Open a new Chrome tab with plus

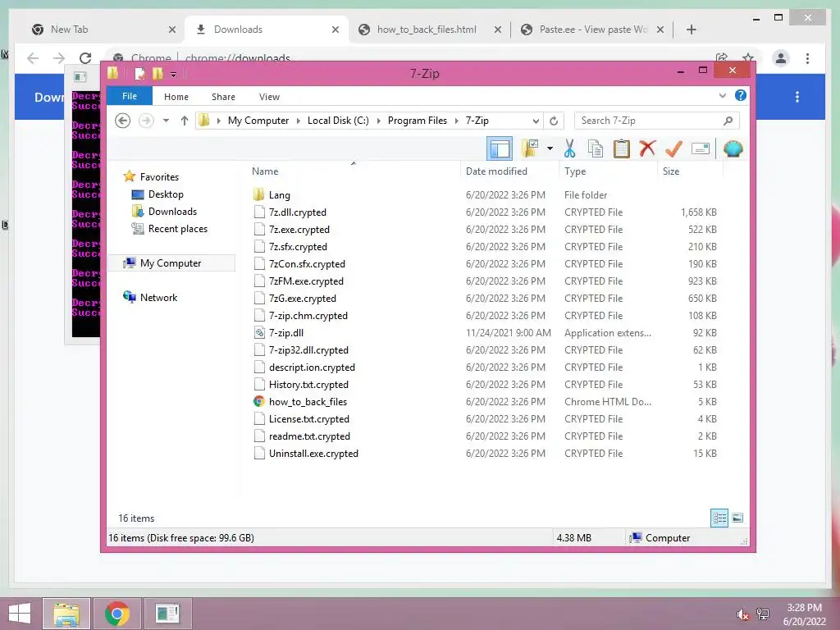pos(692,30)
